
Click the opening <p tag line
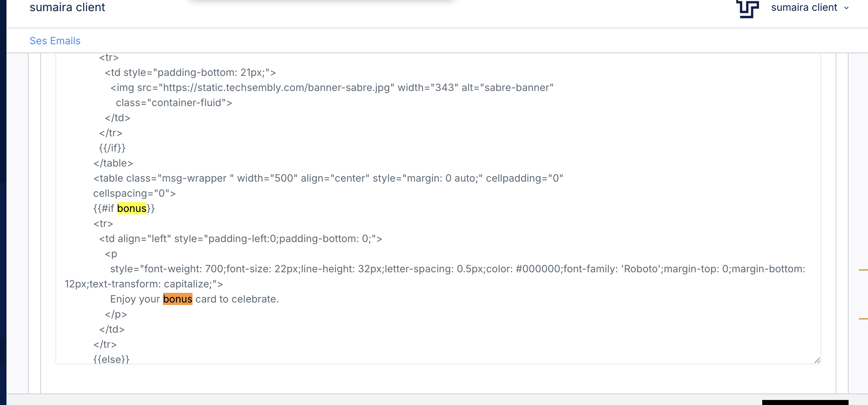point(111,254)
